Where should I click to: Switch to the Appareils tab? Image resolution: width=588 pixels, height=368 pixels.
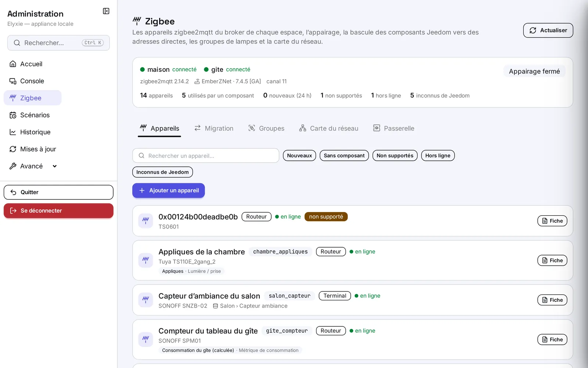point(159,128)
